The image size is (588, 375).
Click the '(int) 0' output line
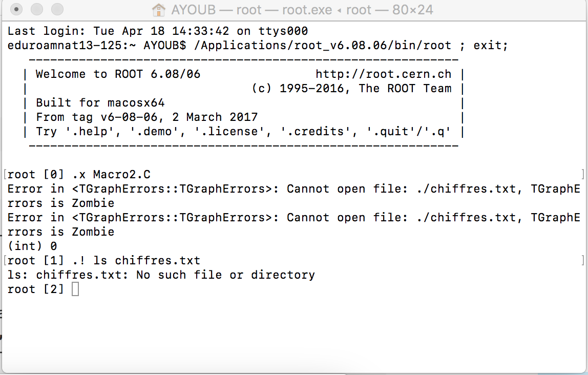(32, 246)
